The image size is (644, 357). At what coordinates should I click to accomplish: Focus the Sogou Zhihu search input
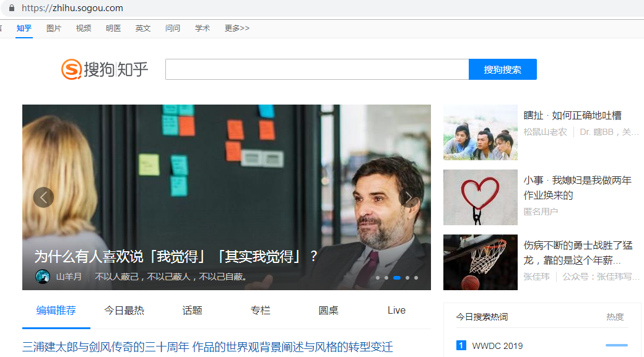click(x=317, y=69)
